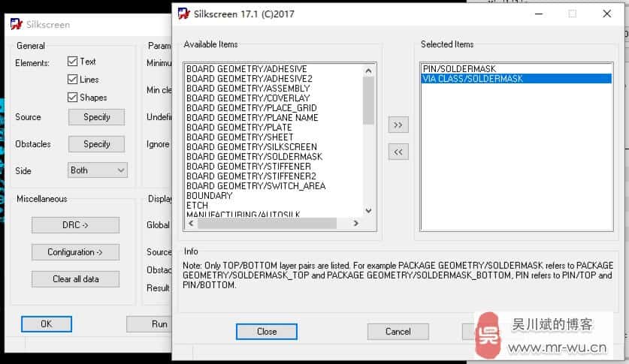Viewport: 629px width, 364px height.
Task: Click the Clear all data button
Action: tap(75, 279)
